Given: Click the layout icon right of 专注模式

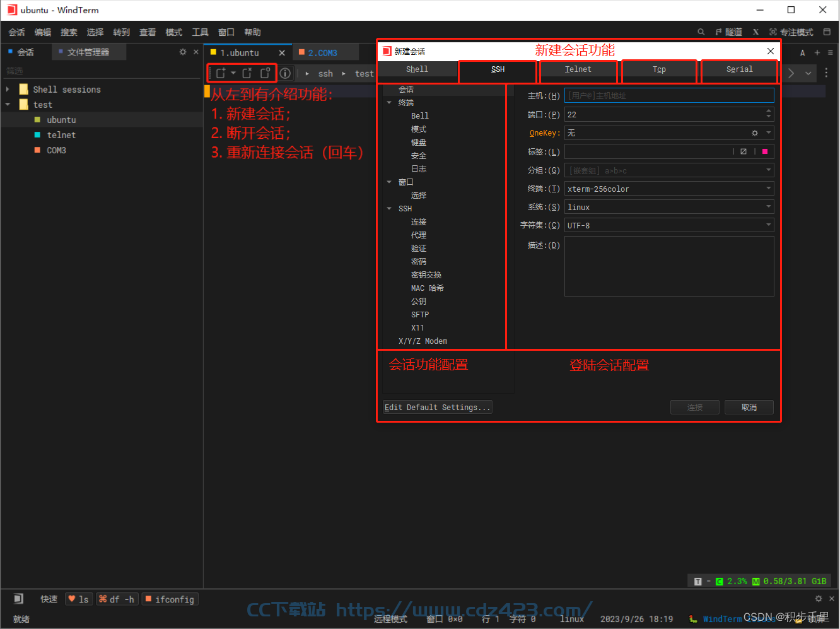Looking at the screenshot, I should (827, 32).
